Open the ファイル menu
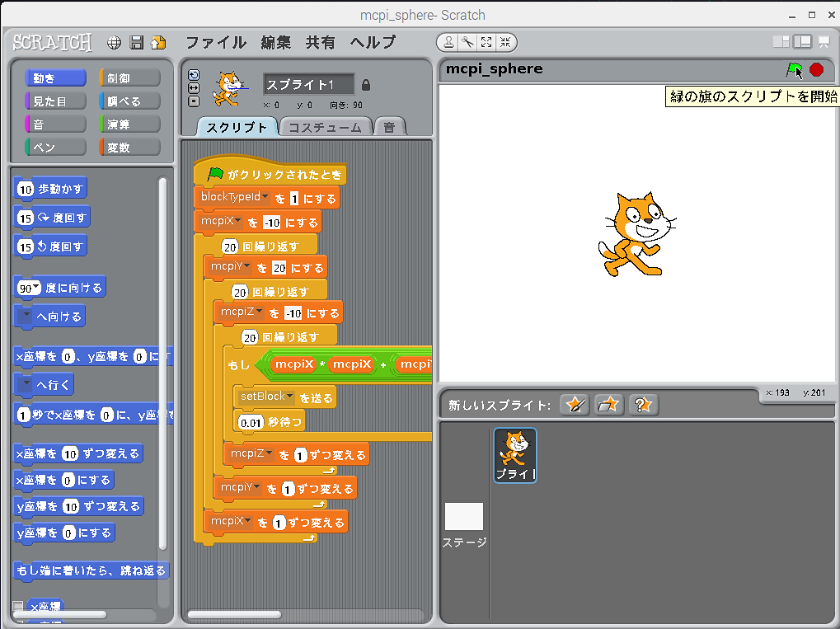 click(215, 42)
